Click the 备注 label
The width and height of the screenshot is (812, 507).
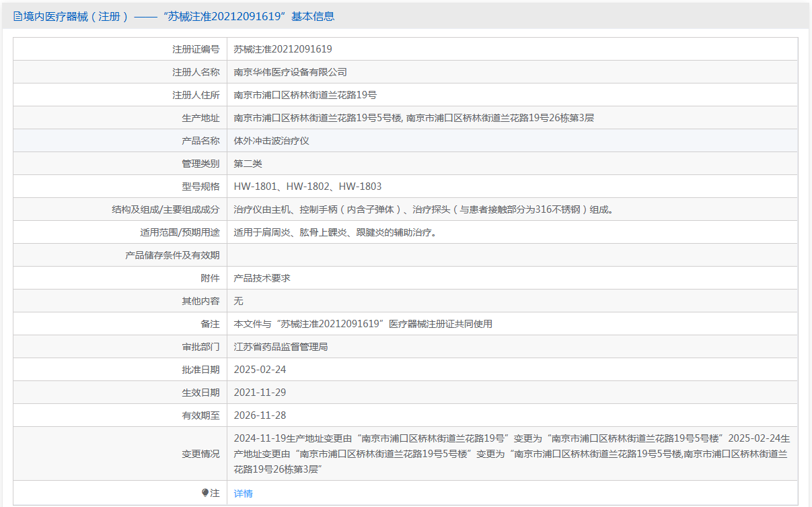tap(211, 324)
